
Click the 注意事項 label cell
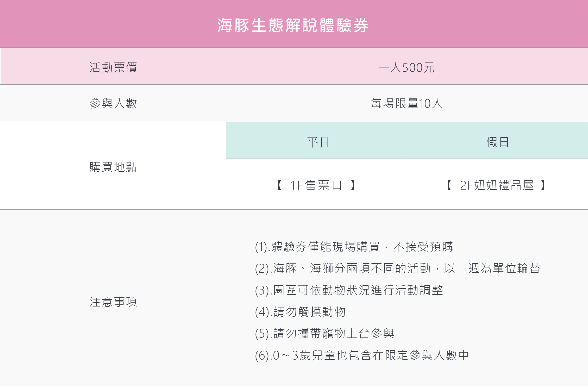[113, 298]
